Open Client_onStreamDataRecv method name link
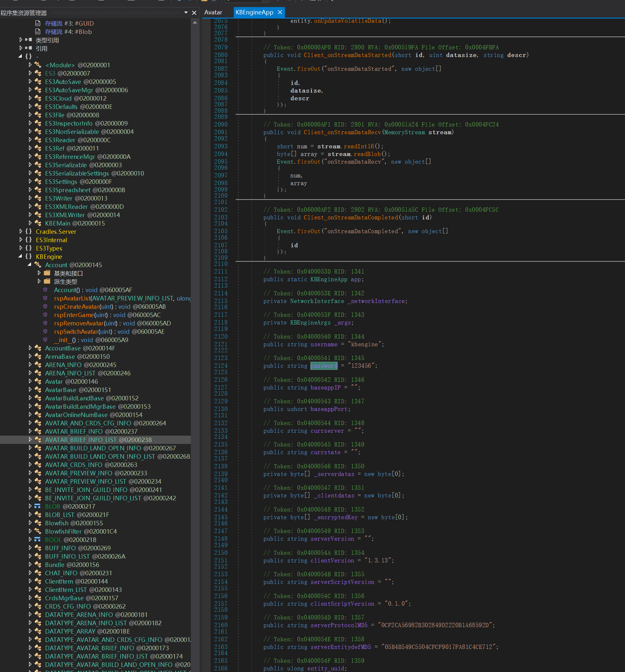The height and width of the screenshot is (672, 625). click(x=342, y=132)
